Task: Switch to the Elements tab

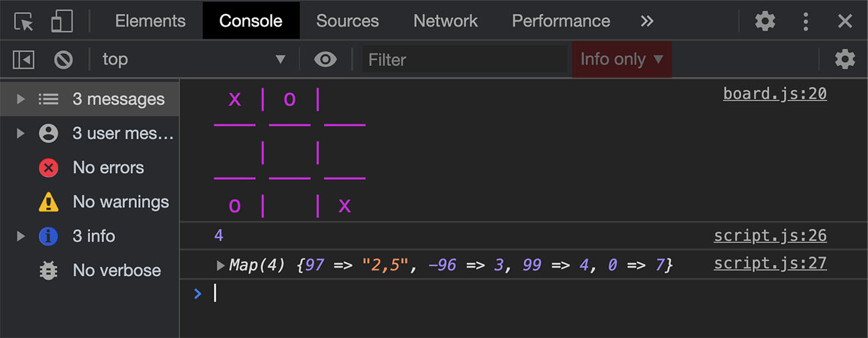Action: tap(150, 21)
